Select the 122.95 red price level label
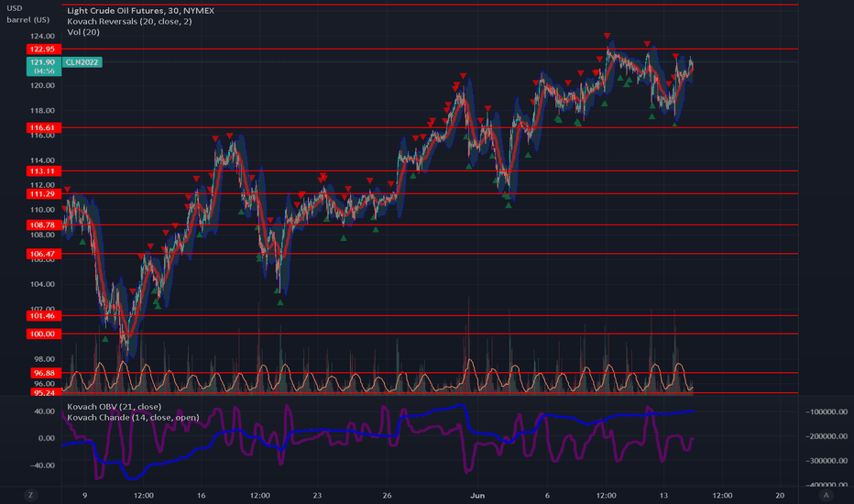The image size is (854, 504). point(44,49)
